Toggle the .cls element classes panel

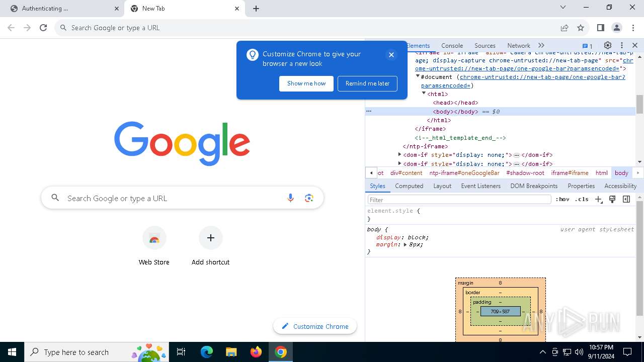click(x=582, y=200)
